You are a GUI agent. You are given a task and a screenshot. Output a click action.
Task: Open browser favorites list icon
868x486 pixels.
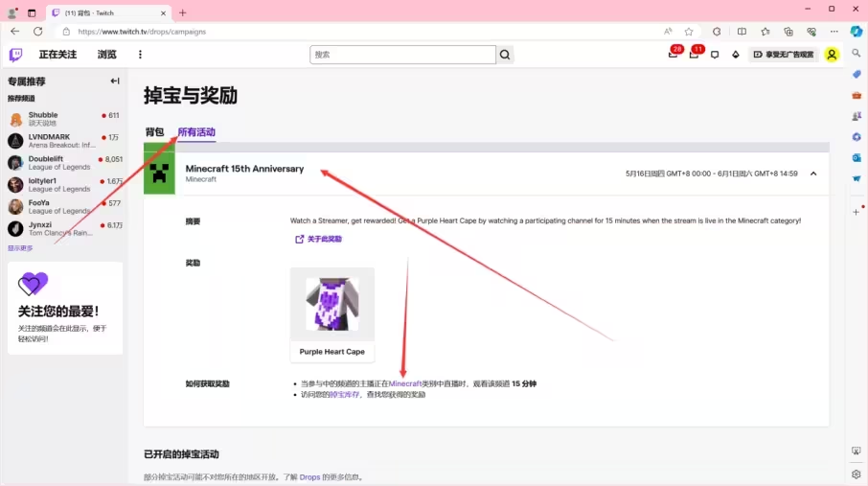coord(765,32)
